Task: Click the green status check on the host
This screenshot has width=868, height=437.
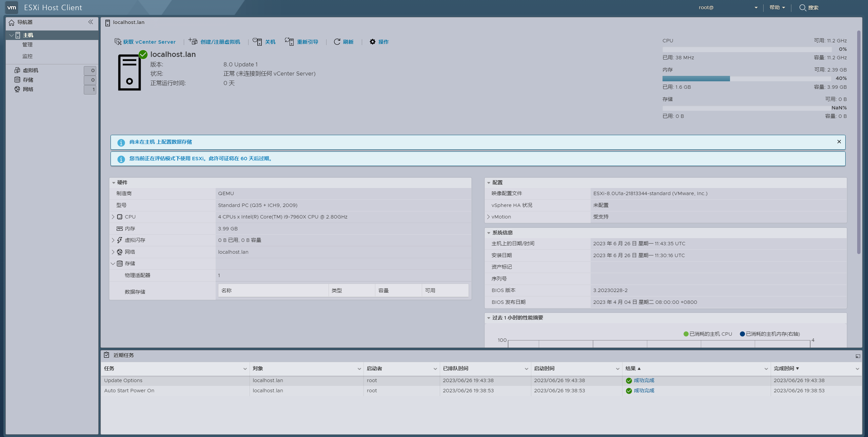Action: pos(143,54)
